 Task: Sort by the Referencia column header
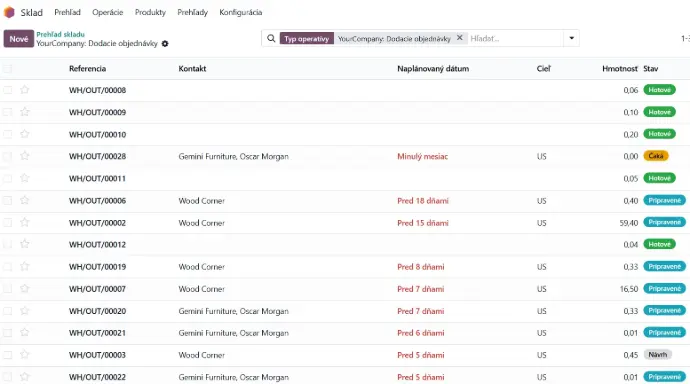click(87, 69)
